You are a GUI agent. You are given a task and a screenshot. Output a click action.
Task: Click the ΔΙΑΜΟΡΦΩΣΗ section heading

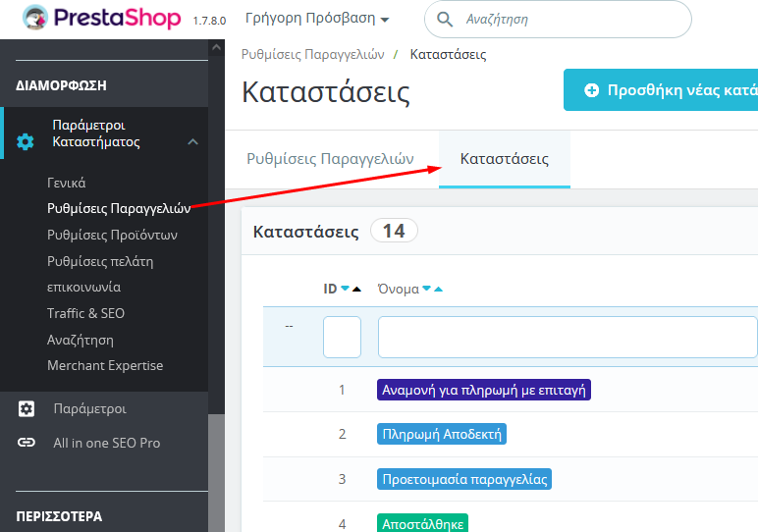[x=61, y=85]
